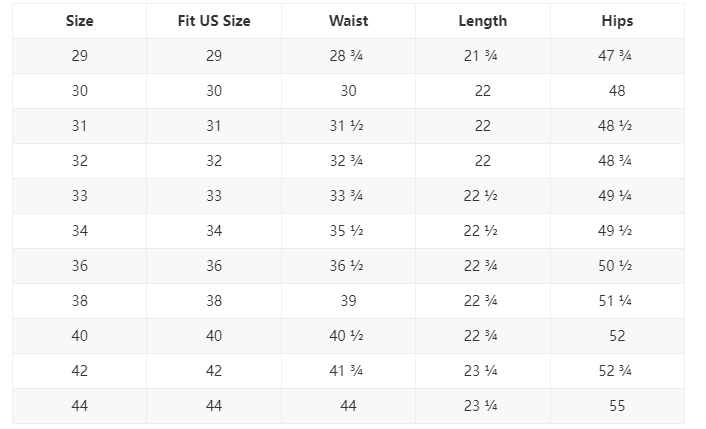Click the Hips column header
Image resolution: width=706 pixels, height=429 pixels.
(x=617, y=21)
